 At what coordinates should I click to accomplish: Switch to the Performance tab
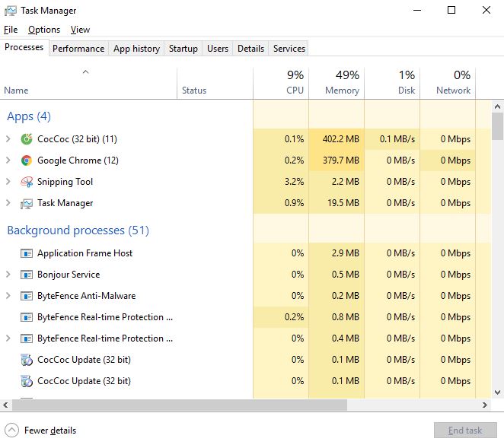[x=78, y=49]
